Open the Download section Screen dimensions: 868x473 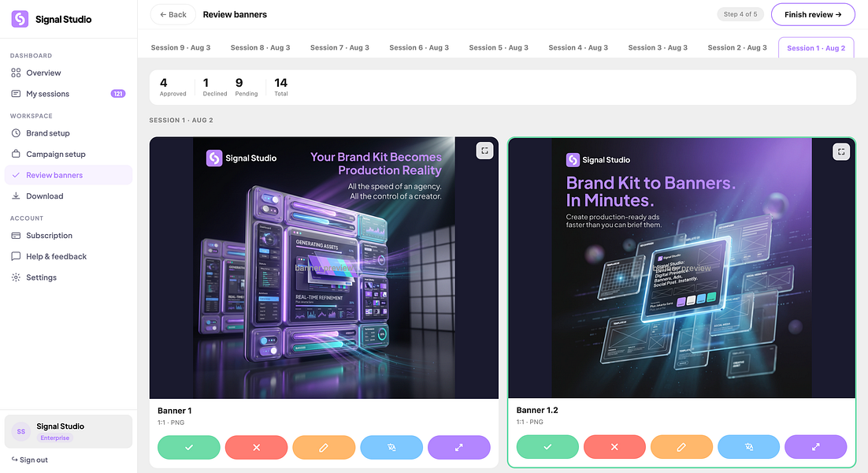[68, 196]
